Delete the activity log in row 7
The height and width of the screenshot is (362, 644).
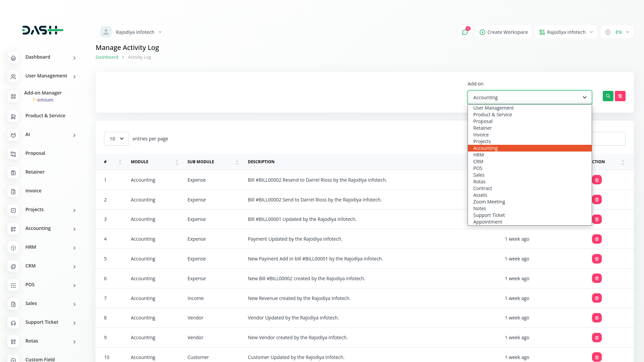click(x=597, y=298)
